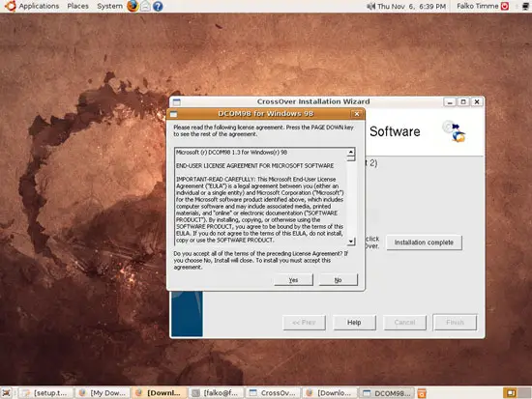Switch to the [setup.t... taskbar window
This screenshot has height=399, width=532.
click(x=45, y=393)
